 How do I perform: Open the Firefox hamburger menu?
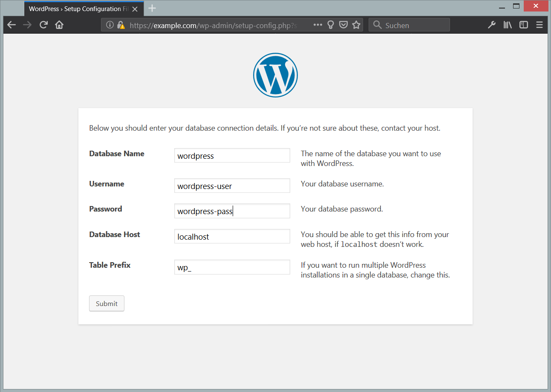tap(539, 25)
